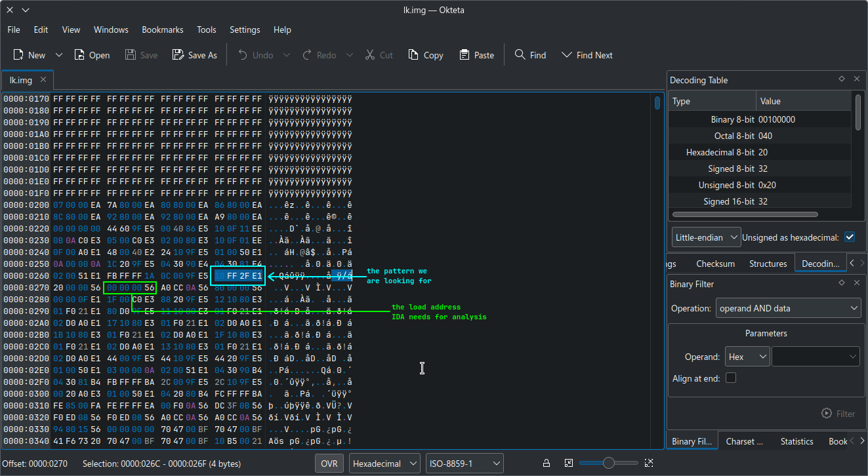This screenshot has height=476, width=868.
Task: Click the Copy toolbar icon
Action: (x=413, y=55)
